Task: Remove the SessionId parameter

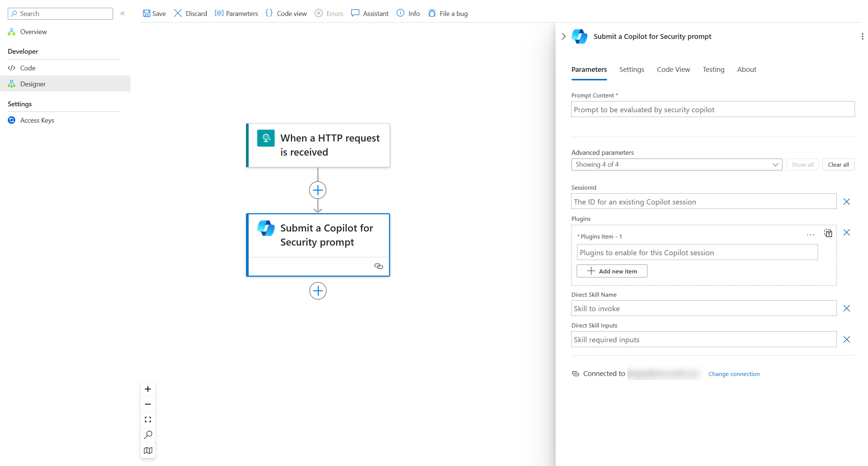Action: click(847, 202)
